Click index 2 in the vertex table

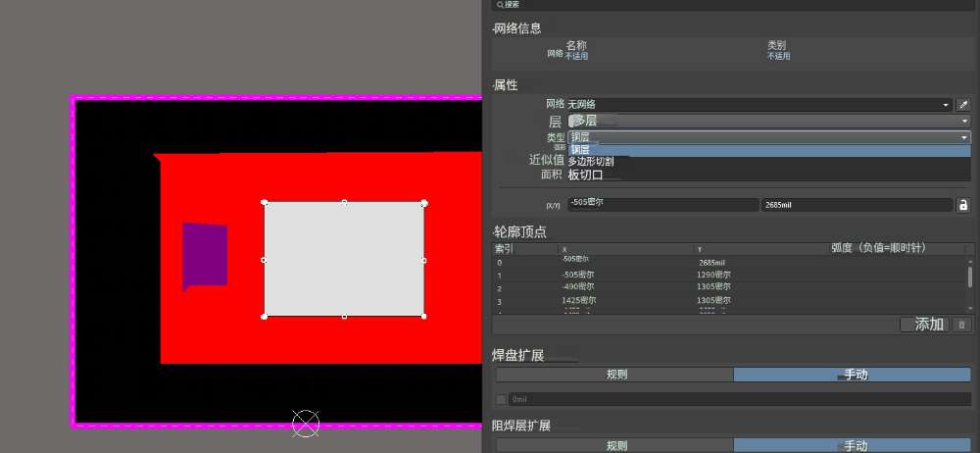500,288
